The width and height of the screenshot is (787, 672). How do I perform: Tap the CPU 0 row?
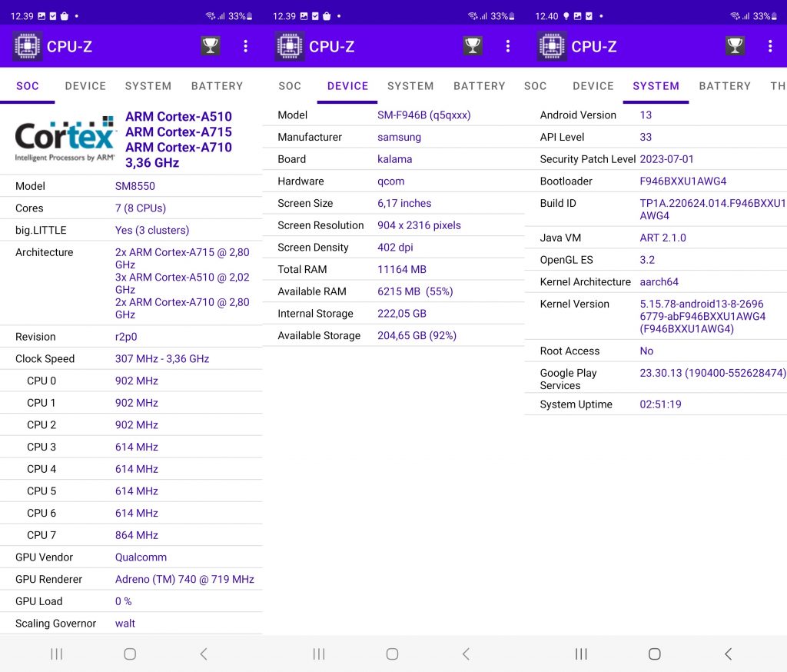(131, 381)
